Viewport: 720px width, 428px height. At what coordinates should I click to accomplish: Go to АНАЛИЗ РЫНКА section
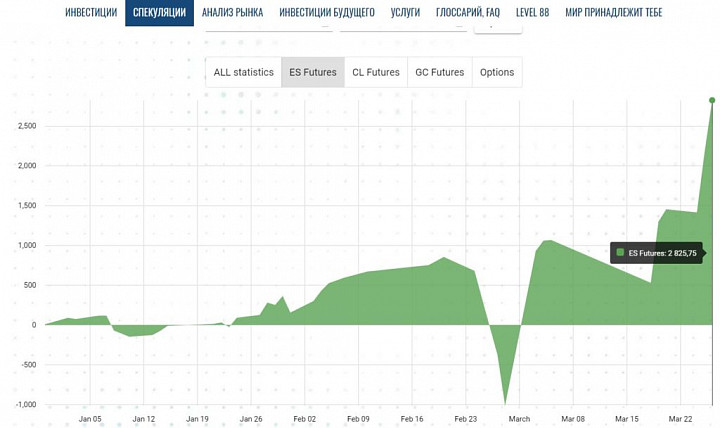[x=232, y=12]
